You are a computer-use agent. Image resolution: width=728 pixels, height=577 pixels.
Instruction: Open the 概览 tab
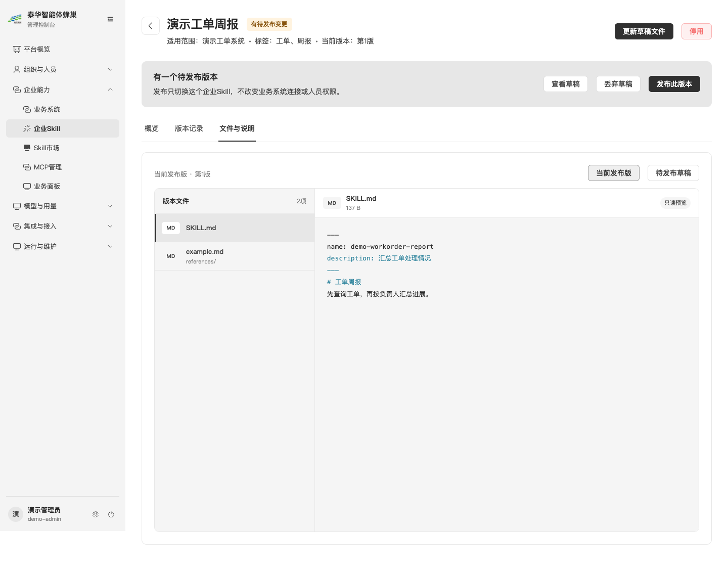tap(152, 128)
